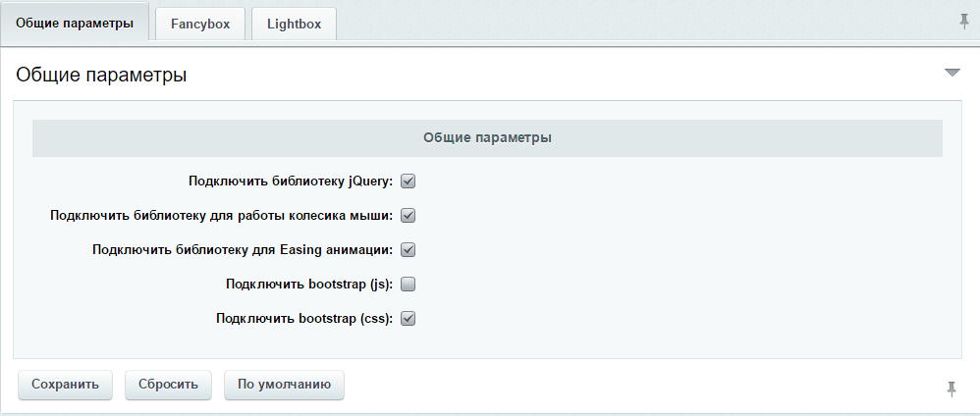This screenshot has height=416, width=980.
Task: Click the gray Общие параметры group header
Action: tap(487, 138)
